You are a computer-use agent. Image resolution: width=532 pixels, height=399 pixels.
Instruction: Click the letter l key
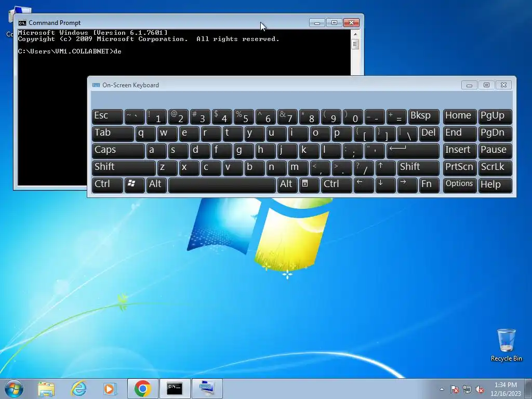(x=331, y=151)
